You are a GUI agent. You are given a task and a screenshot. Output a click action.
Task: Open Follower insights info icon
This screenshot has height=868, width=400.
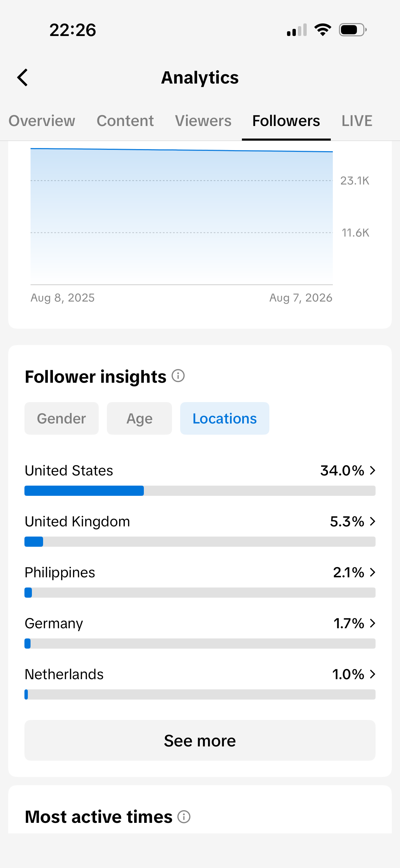pos(178,376)
